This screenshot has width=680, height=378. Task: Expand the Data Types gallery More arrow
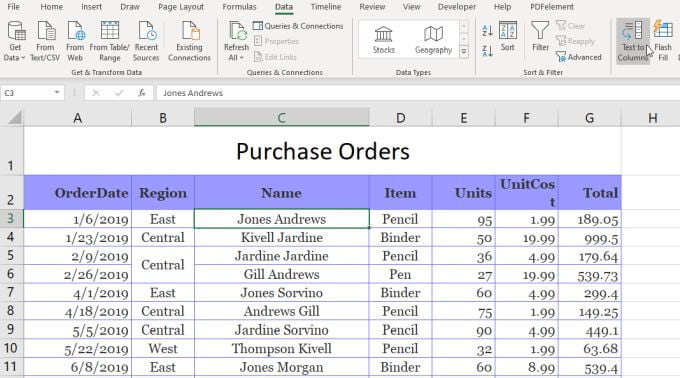(464, 52)
